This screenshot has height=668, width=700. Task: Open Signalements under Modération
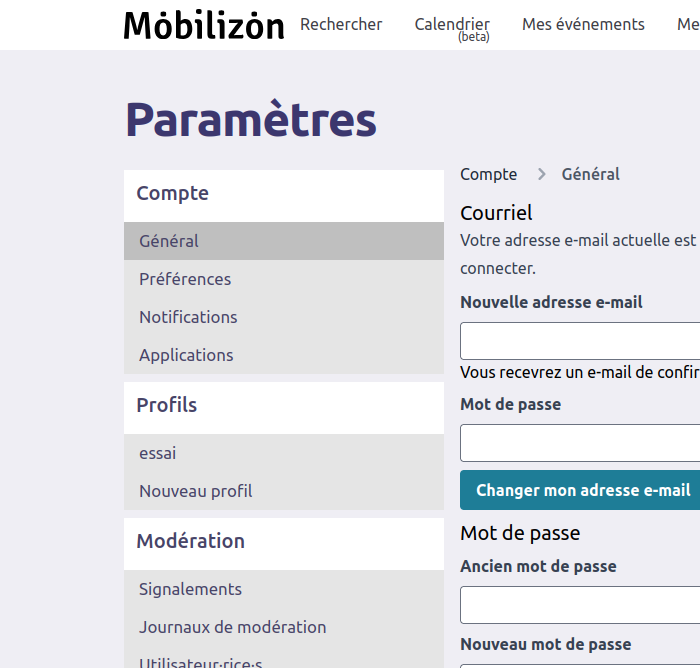pyautogui.click(x=191, y=589)
